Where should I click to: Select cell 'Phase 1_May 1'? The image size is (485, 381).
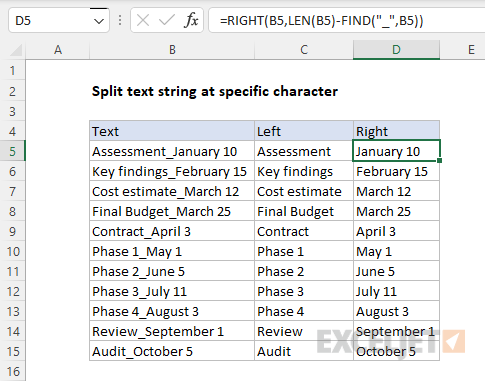pos(172,251)
